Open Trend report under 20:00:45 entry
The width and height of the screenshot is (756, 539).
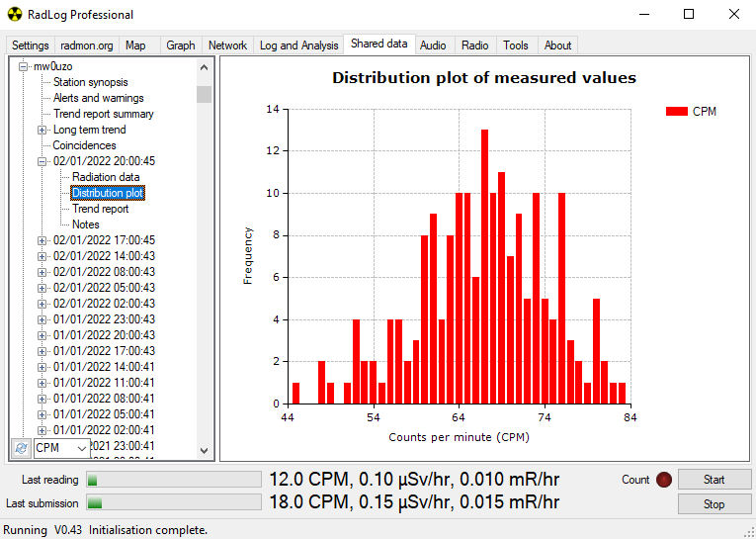pos(100,209)
